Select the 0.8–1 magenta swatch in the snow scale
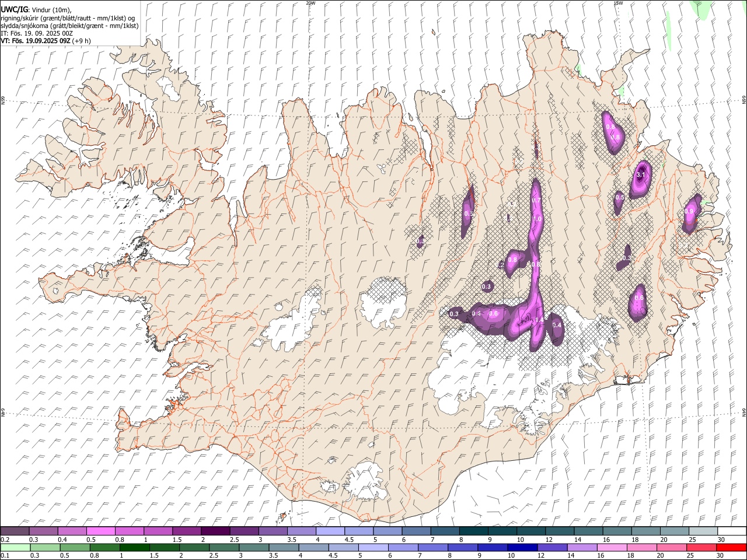 [x=130, y=531]
